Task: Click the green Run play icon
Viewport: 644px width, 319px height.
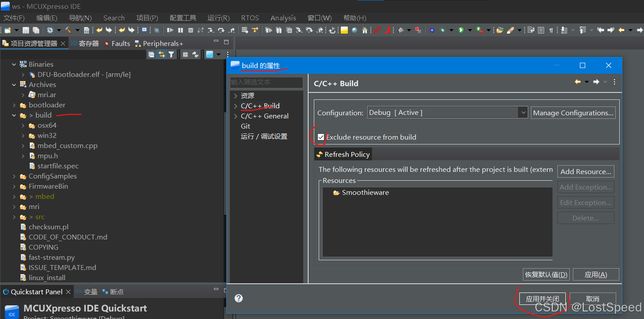Action: pyautogui.click(x=461, y=30)
